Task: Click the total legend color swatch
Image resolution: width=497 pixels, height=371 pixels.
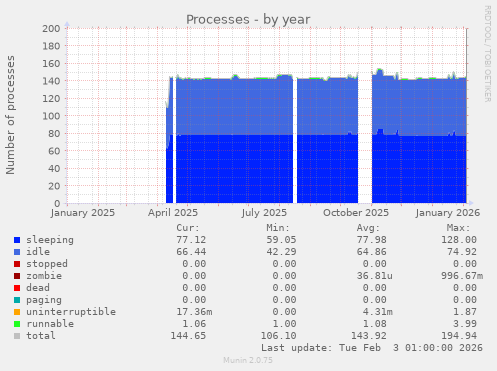Action: click(x=17, y=336)
